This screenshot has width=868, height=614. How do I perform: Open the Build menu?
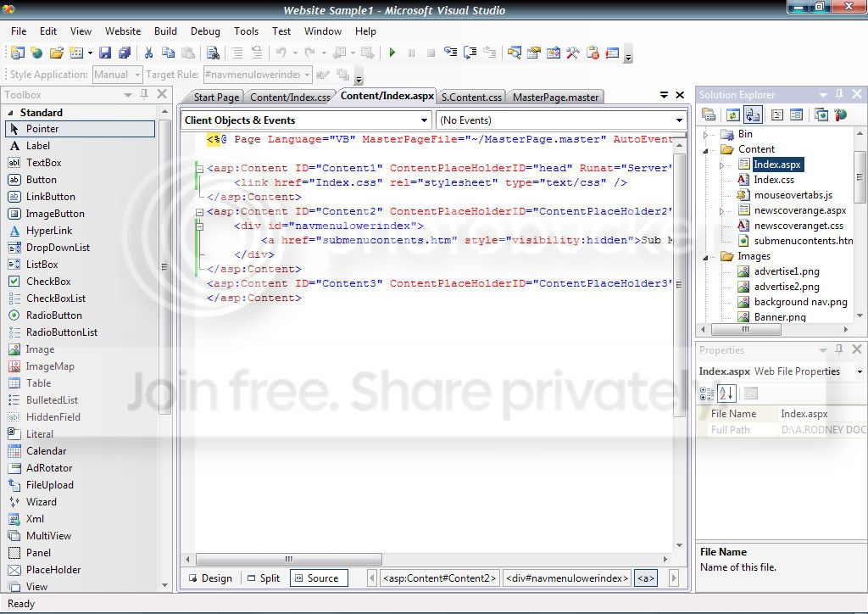(165, 31)
